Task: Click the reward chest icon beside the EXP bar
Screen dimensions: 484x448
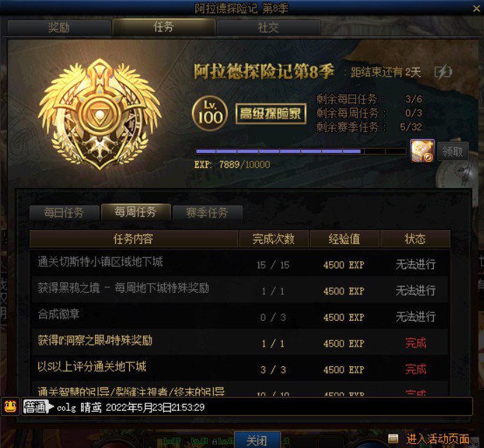Action: pos(423,151)
